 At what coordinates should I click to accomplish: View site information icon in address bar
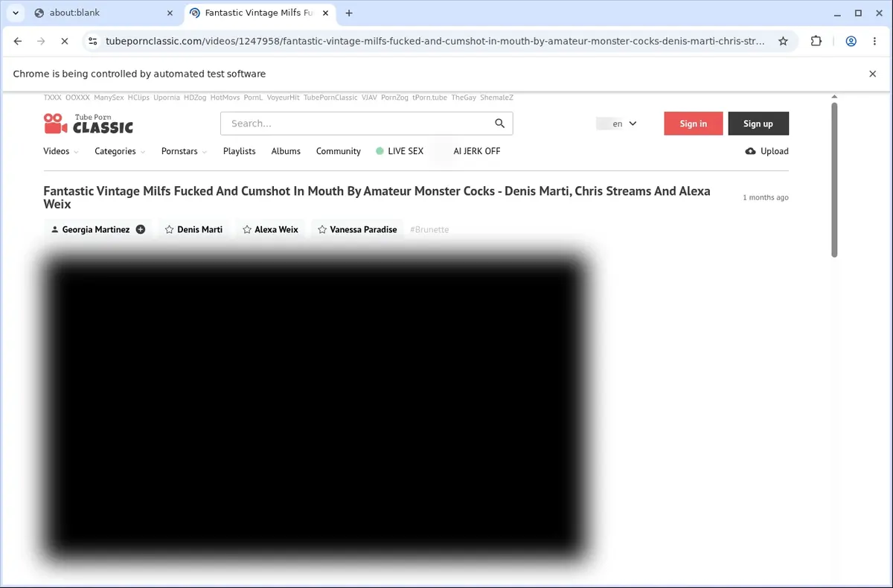pyautogui.click(x=92, y=41)
